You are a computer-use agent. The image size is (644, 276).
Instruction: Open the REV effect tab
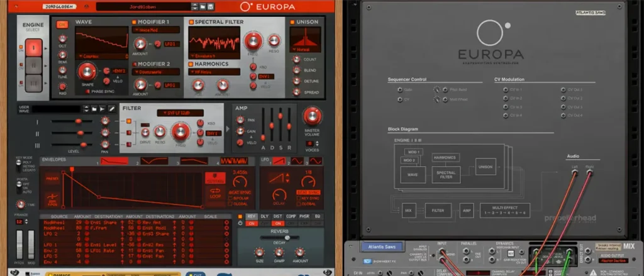point(252,216)
